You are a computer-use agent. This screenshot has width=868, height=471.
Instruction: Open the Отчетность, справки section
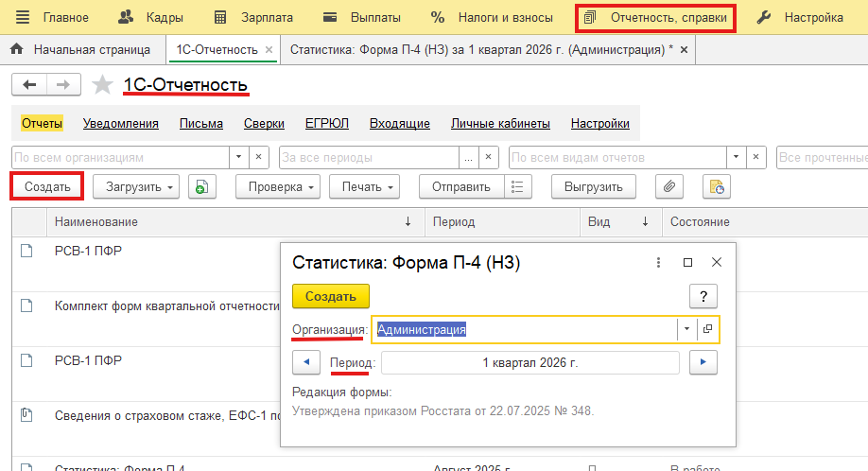[x=655, y=18]
